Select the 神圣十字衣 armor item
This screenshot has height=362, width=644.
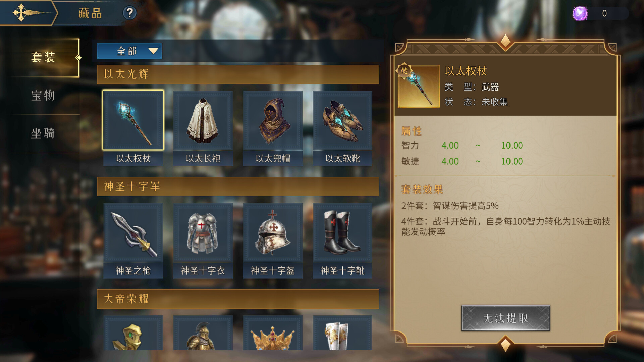(203, 240)
